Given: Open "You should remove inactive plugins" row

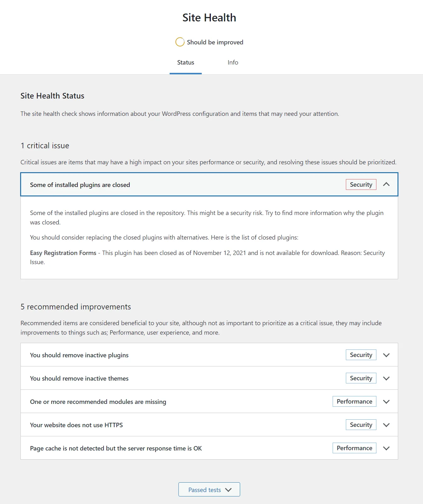Looking at the screenshot, I should pyautogui.click(x=79, y=355).
